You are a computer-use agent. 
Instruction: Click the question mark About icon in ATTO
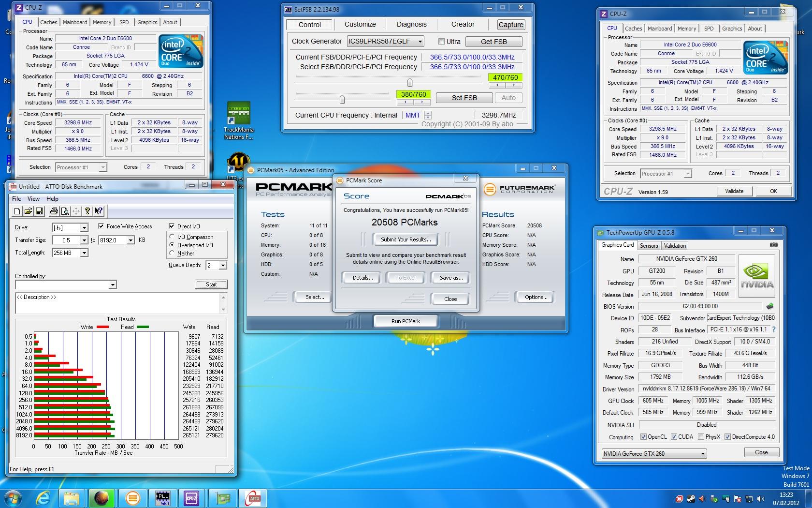coord(87,211)
